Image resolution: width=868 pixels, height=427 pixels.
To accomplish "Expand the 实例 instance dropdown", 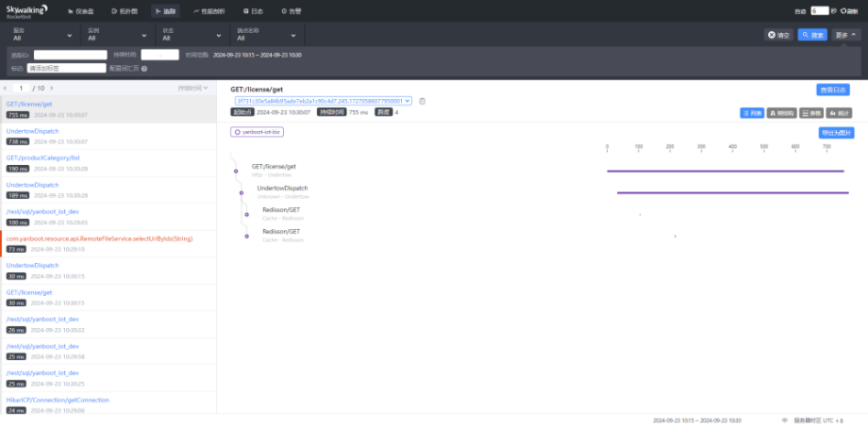I will pyautogui.click(x=117, y=35).
